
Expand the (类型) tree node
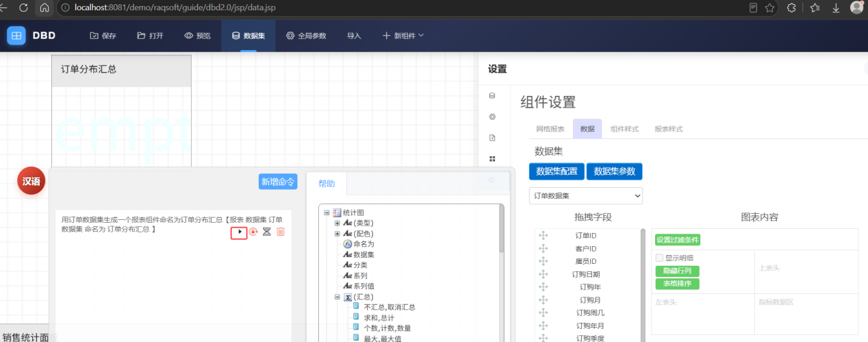point(337,223)
